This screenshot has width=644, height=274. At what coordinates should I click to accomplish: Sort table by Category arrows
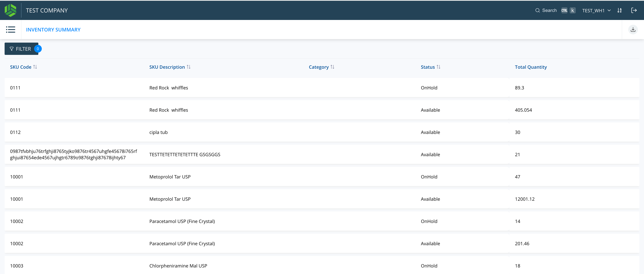click(332, 67)
